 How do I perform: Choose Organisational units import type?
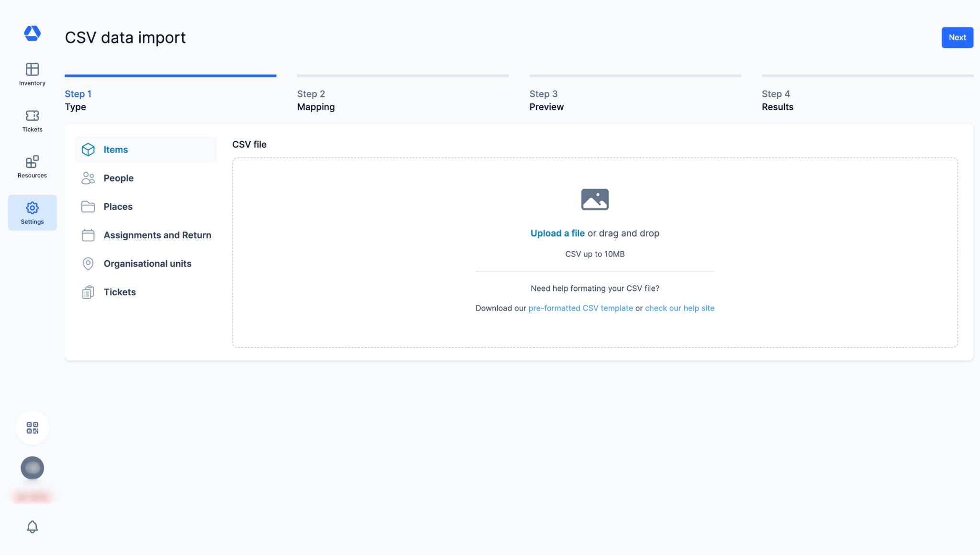click(147, 264)
